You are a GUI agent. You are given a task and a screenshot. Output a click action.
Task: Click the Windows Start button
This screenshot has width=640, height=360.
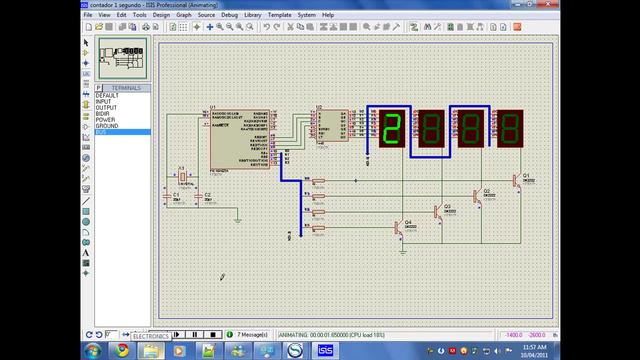93,351
